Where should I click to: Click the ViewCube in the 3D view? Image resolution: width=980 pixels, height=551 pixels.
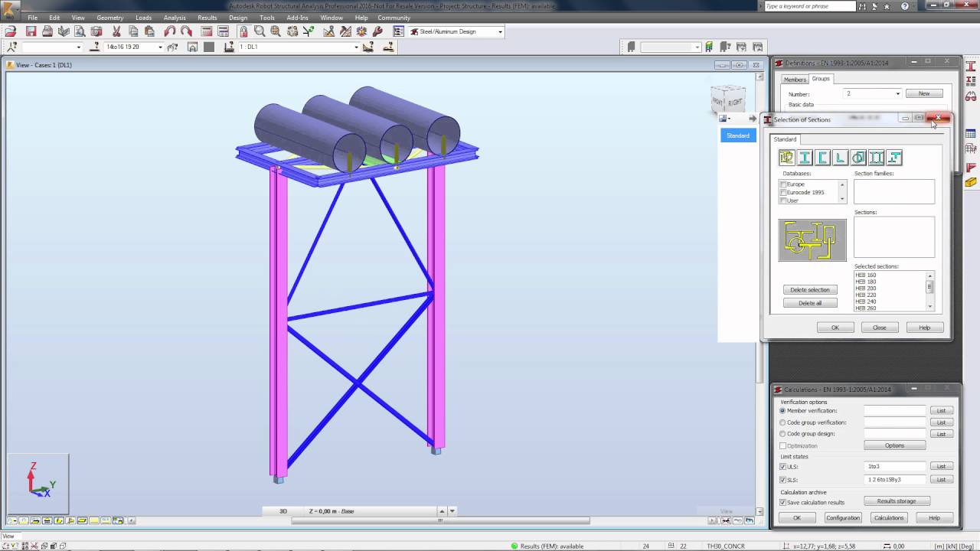click(x=728, y=100)
